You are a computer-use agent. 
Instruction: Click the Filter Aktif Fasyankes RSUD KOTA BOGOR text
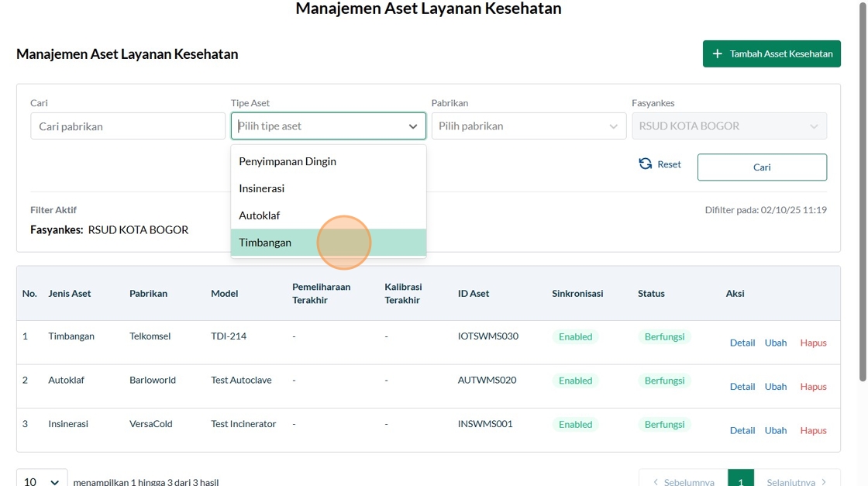coord(109,229)
